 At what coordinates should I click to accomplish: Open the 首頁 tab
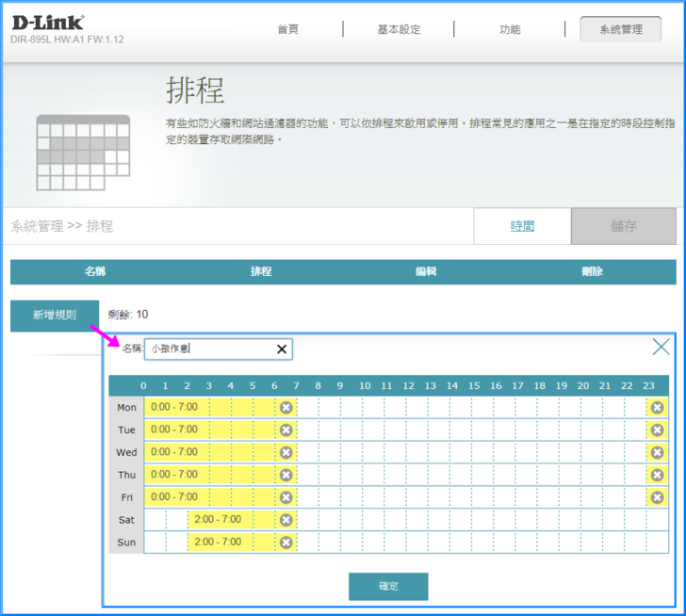[287, 29]
